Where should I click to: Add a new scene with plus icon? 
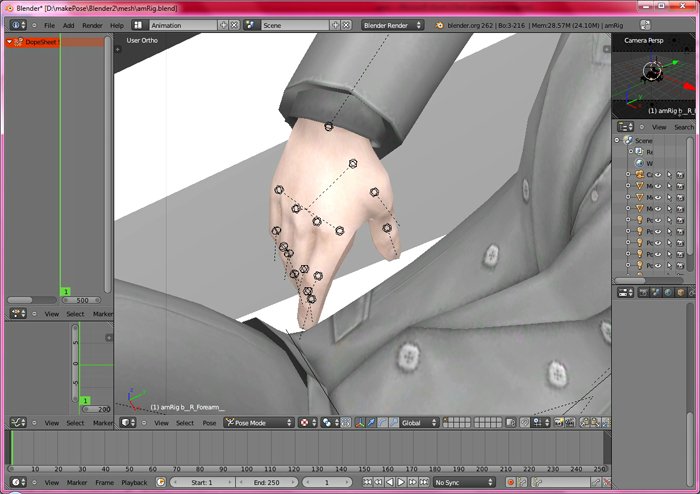[x=335, y=25]
